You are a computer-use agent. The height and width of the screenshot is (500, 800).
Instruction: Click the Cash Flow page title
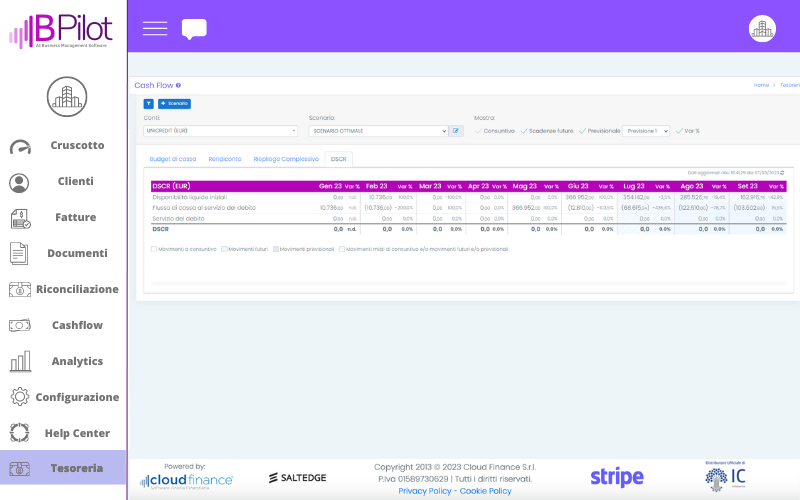click(x=154, y=85)
